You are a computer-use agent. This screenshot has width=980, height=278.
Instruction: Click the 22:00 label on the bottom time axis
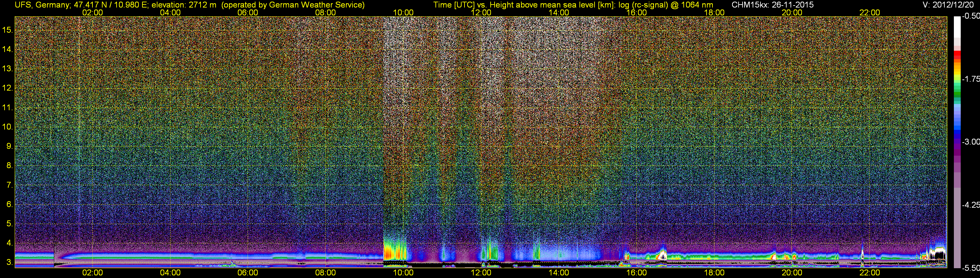pyautogui.click(x=870, y=273)
